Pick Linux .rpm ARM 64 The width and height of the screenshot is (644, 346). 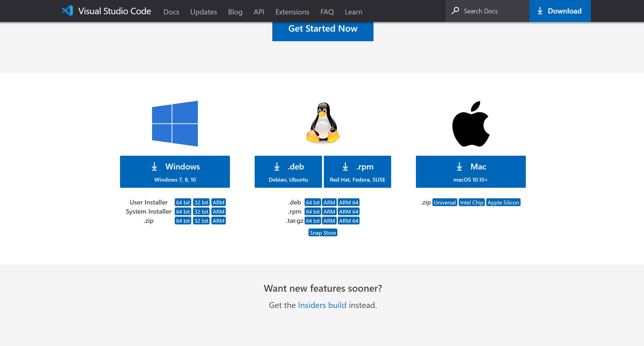click(x=349, y=212)
